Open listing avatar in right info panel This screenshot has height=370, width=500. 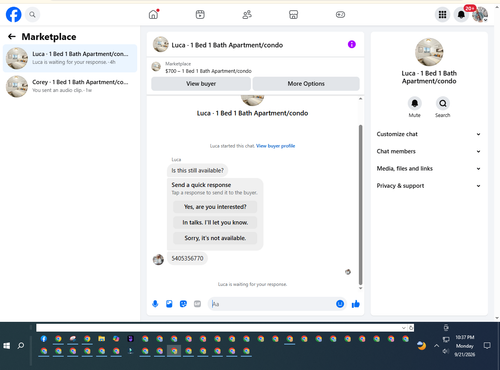(429, 52)
